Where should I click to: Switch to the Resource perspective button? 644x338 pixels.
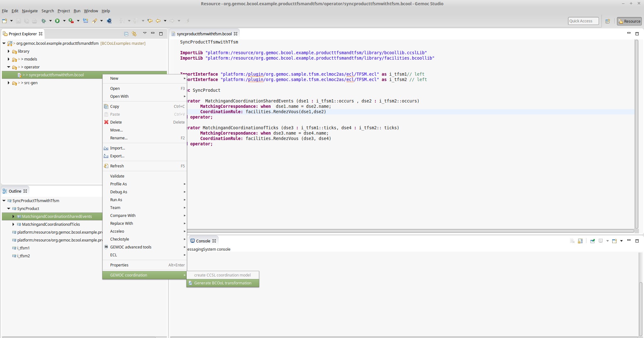629,21
